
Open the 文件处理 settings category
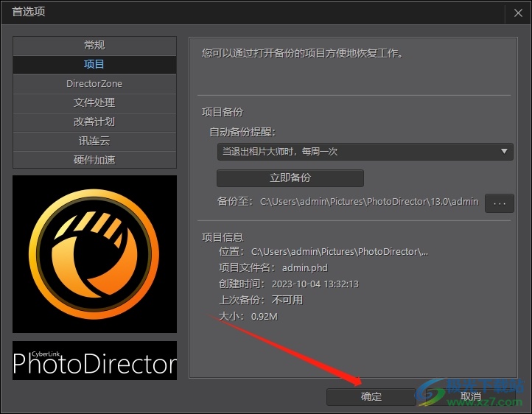pyautogui.click(x=94, y=102)
